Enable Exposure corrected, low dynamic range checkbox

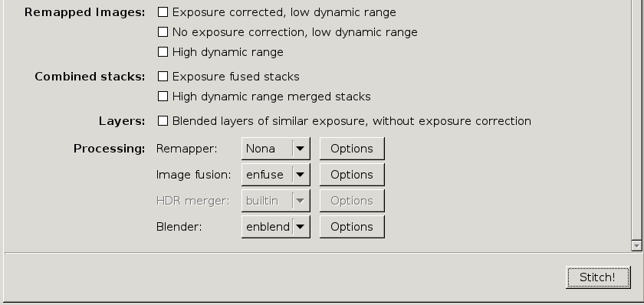[x=163, y=12]
